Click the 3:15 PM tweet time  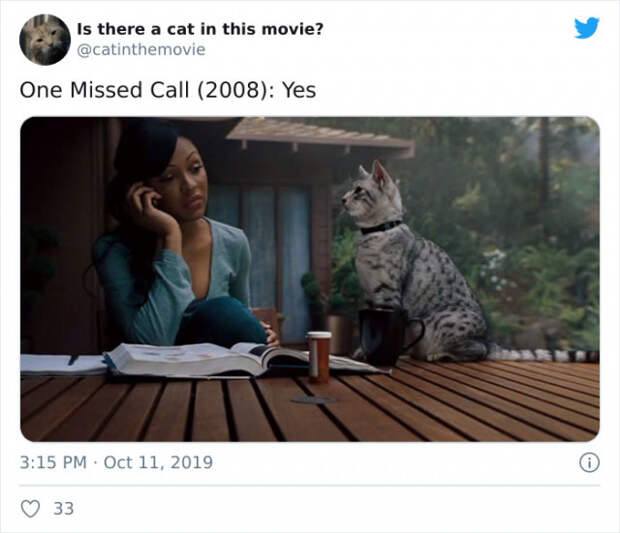(53, 462)
